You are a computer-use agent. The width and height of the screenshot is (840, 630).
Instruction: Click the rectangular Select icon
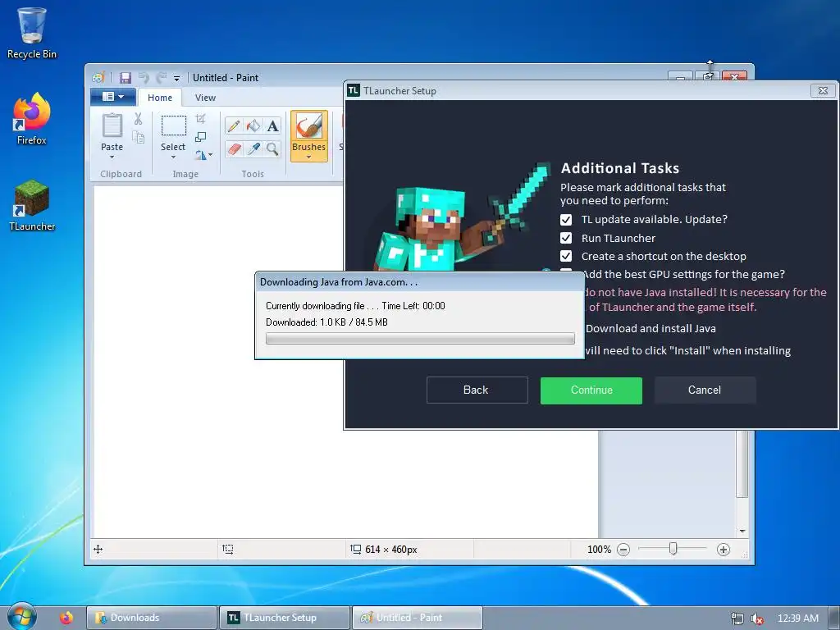click(x=174, y=126)
